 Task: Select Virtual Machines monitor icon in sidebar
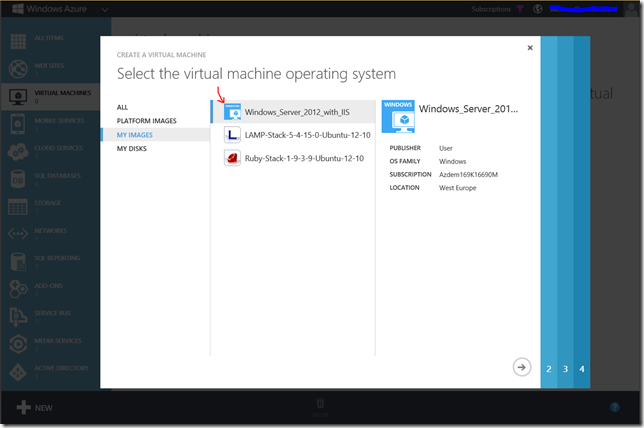[x=18, y=97]
